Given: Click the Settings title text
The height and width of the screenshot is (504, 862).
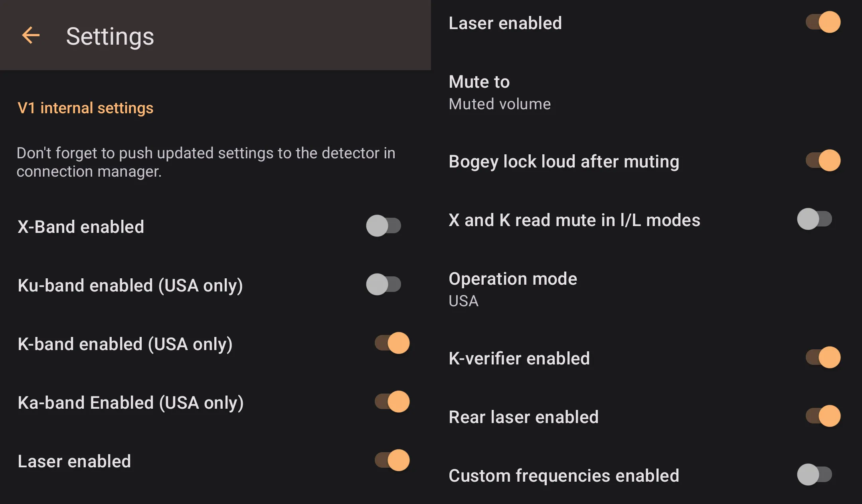Looking at the screenshot, I should [x=110, y=36].
